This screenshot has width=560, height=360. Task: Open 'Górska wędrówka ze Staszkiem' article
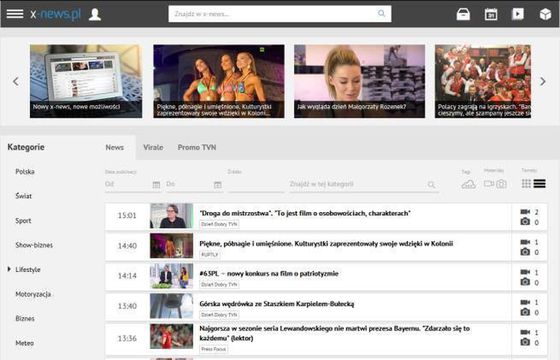[277, 304]
